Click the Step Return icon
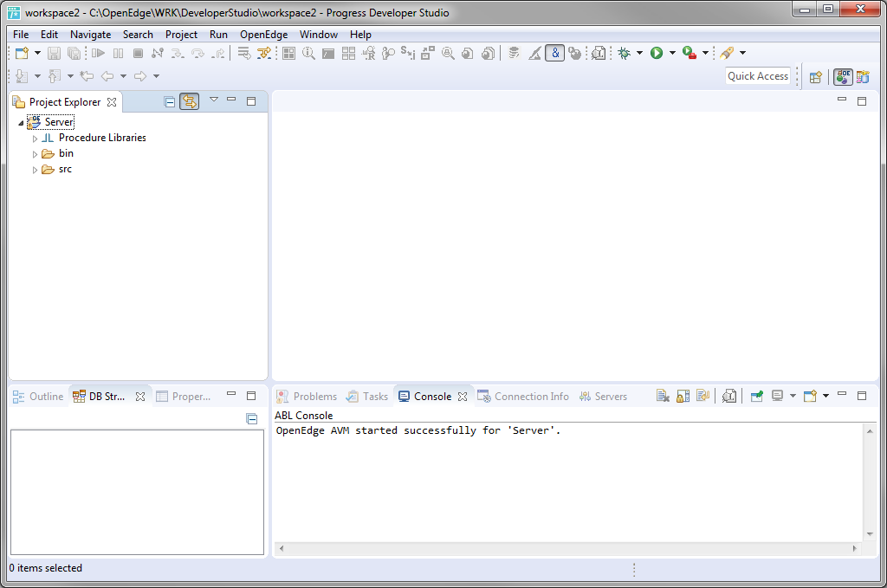Viewport: 887px width, 588px height. 217,53
